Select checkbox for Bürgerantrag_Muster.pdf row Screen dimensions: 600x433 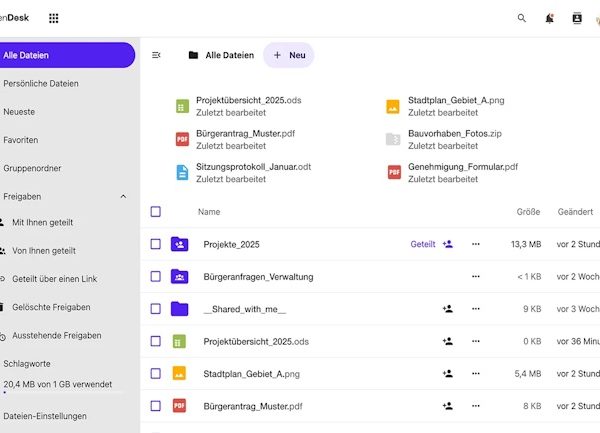pos(155,406)
